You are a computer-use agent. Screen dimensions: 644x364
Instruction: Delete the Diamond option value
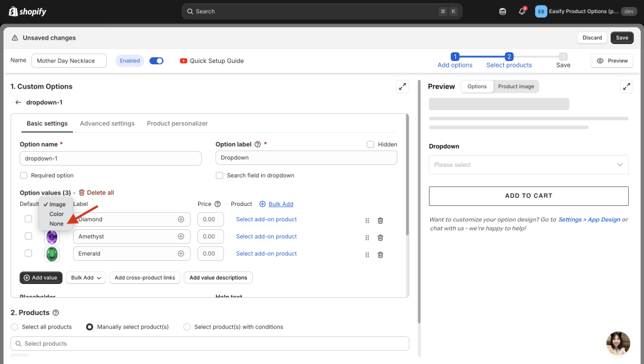coord(380,220)
